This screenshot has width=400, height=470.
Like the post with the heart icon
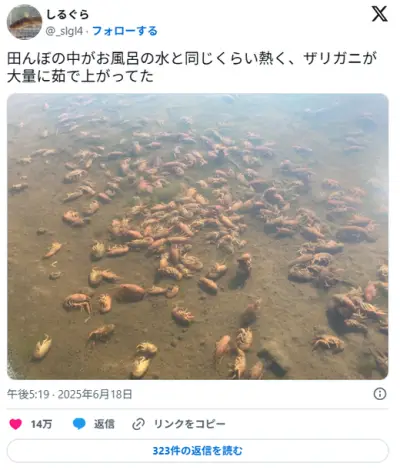click(x=15, y=424)
